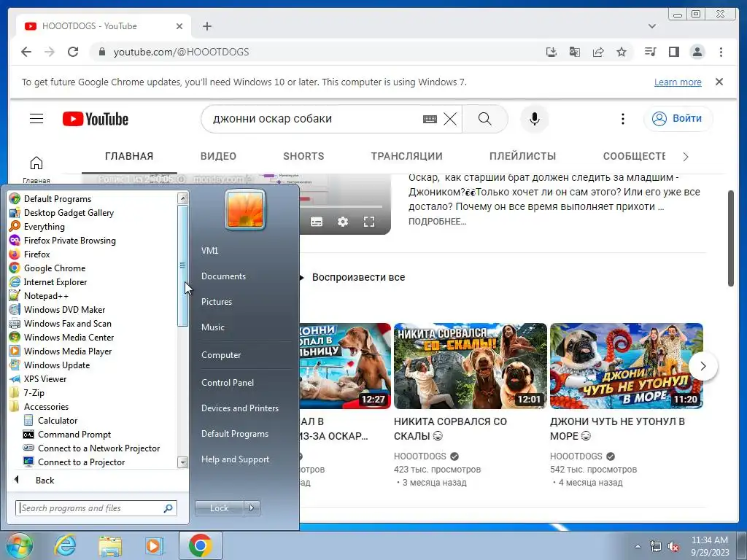
Task: Open the СООБЩЕСТВО tab
Action: (x=634, y=156)
